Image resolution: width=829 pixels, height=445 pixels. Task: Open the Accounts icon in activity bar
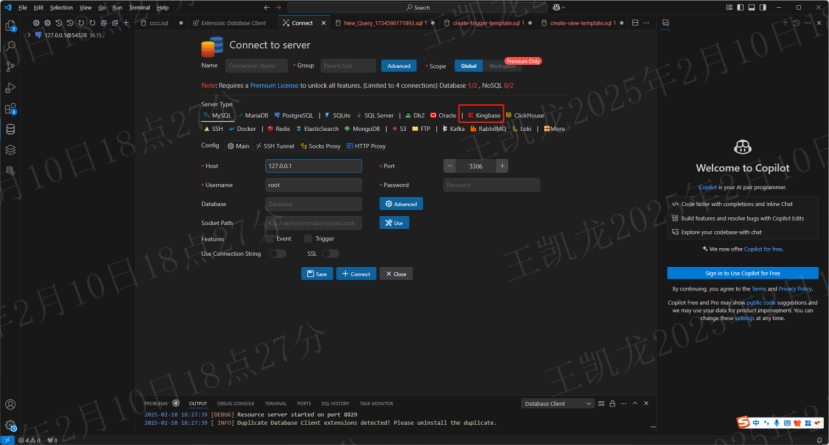click(x=10, y=404)
